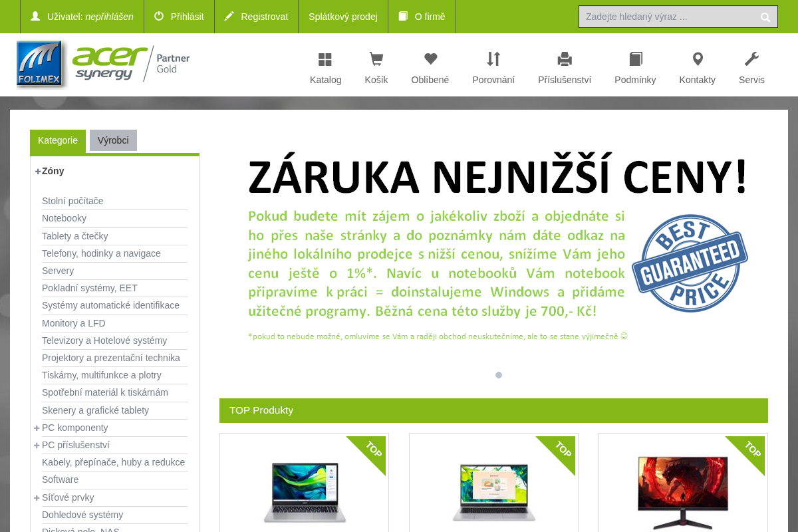
Task: Click the book icon beside O firmě
Action: click(x=403, y=16)
